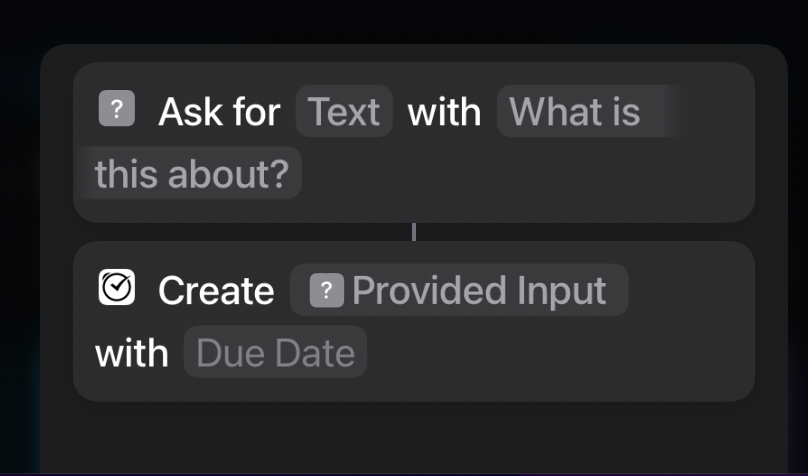Viewport: 808px width, 476px height.
Task: Click the connector line between both actions
Action: [x=414, y=232]
